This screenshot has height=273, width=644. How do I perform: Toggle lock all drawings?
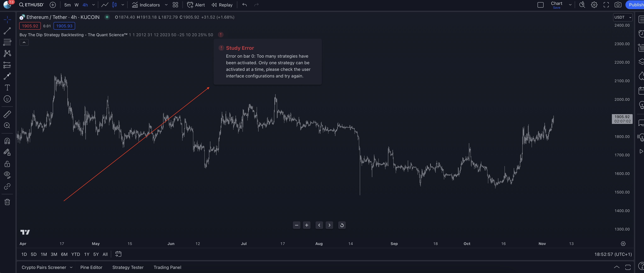[x=7, y=164]
